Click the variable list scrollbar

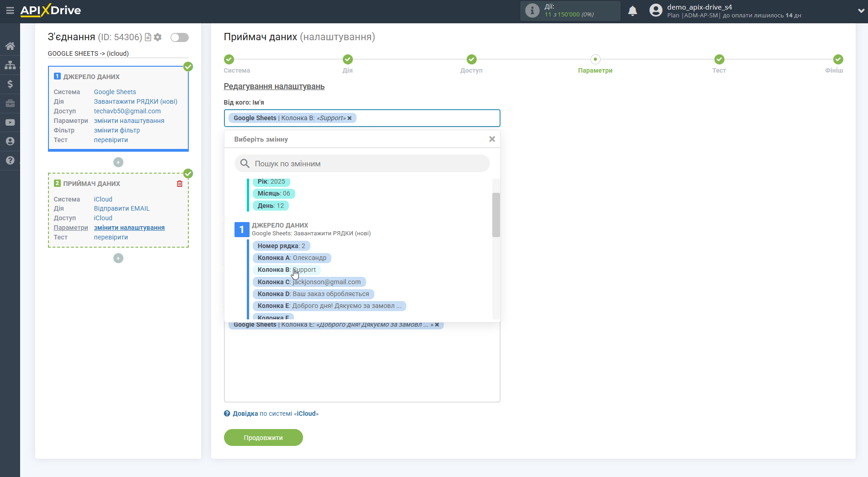(496, 215)
